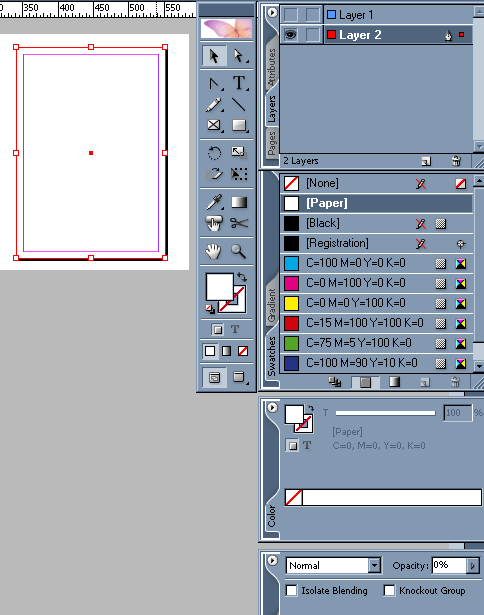Click the butterfly Adobe Online image
This screenshot has width=484, height=615.
pos(226,29)
